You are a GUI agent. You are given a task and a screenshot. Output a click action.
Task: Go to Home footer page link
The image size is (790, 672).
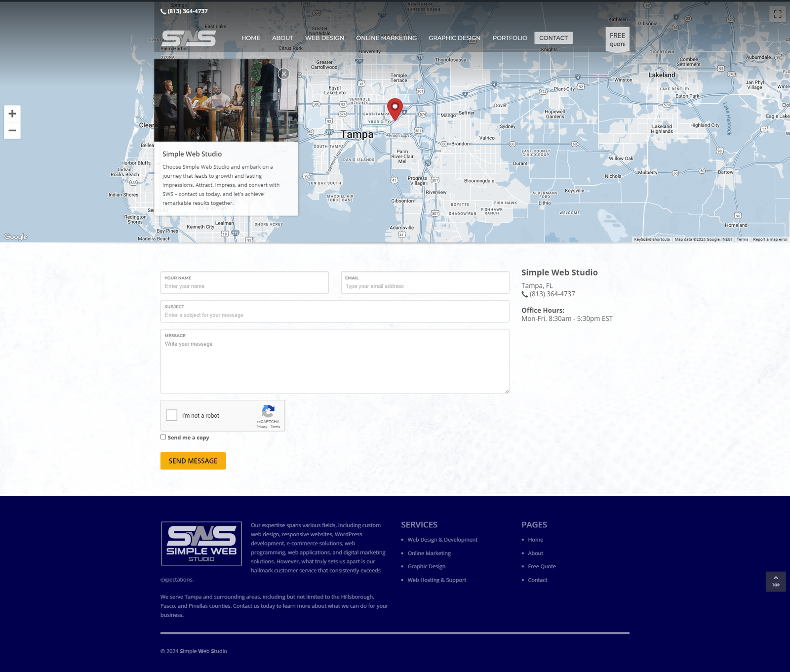(x=535, y=540)
